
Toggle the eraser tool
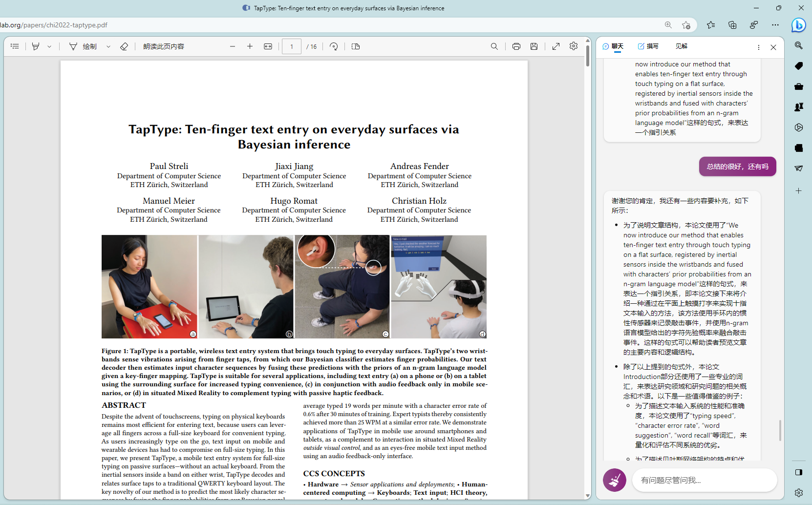tap(124, 46)
